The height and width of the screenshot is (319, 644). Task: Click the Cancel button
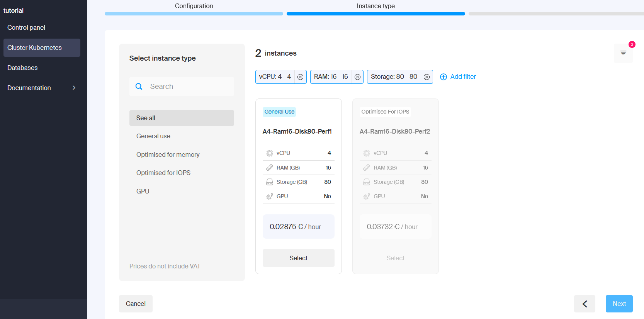136,304
